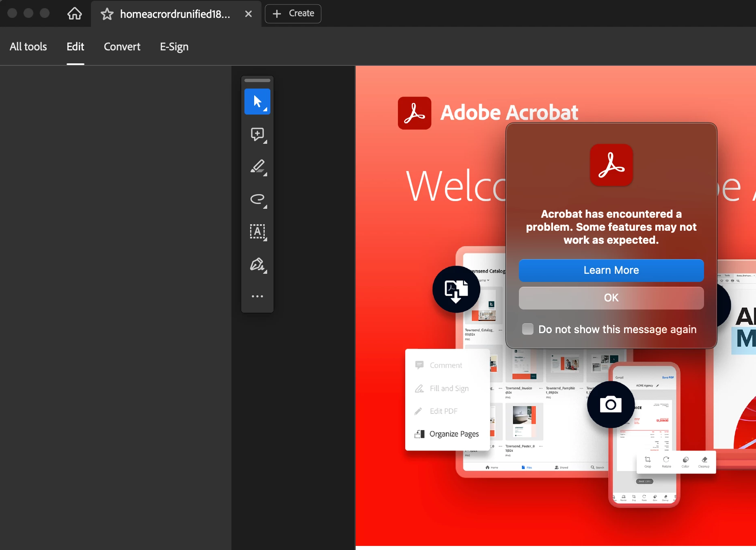
Task: Open the Fill and Sign pen tool
Action: pyautogui.click(x=257, y=264)
